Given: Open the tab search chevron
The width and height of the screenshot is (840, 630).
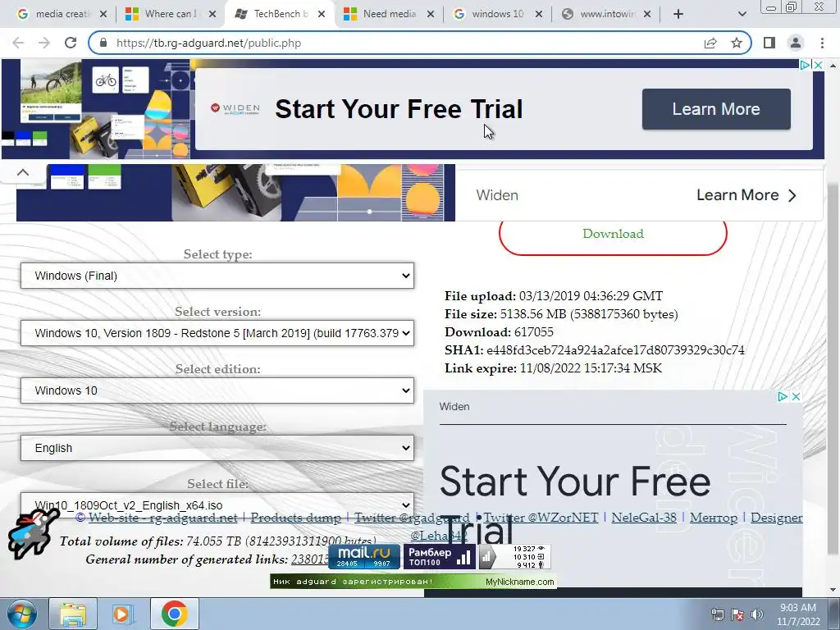Looking at the screenshot, I should (x=742, y=14).
